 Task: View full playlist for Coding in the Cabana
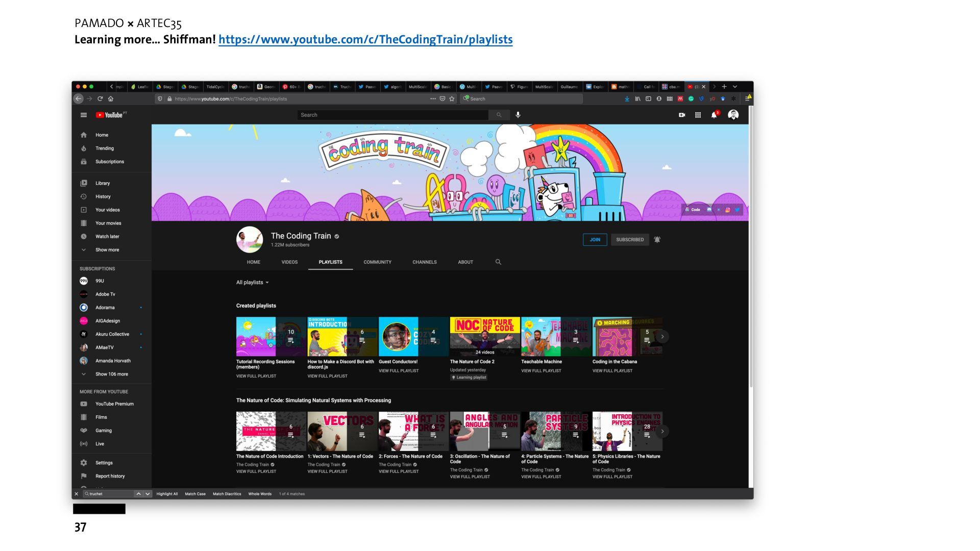[612, 371]
